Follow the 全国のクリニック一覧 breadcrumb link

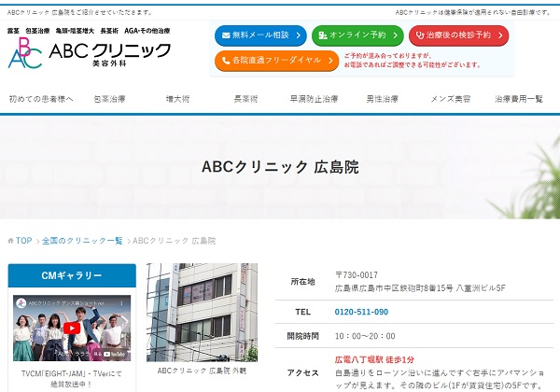tap(82, 241)
